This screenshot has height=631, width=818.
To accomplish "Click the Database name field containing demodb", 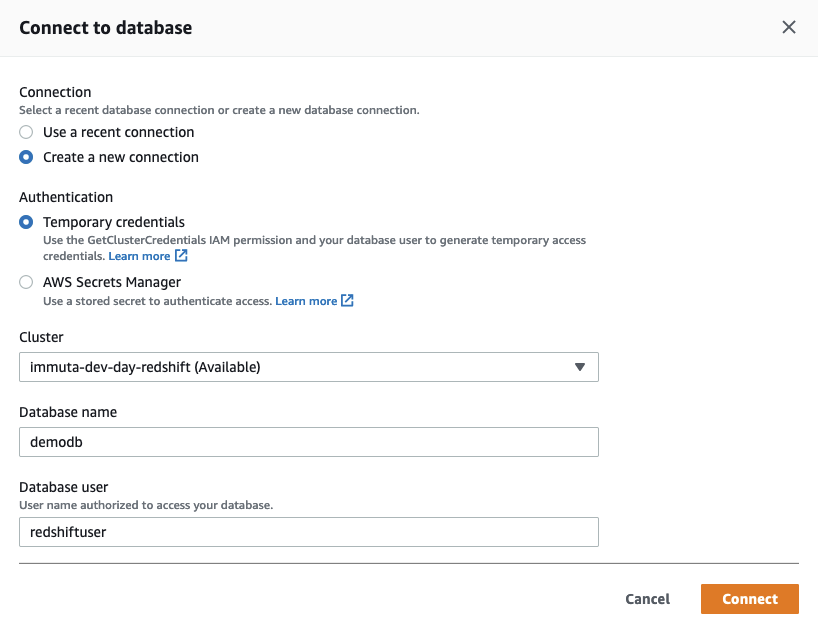I will point(308,442).
